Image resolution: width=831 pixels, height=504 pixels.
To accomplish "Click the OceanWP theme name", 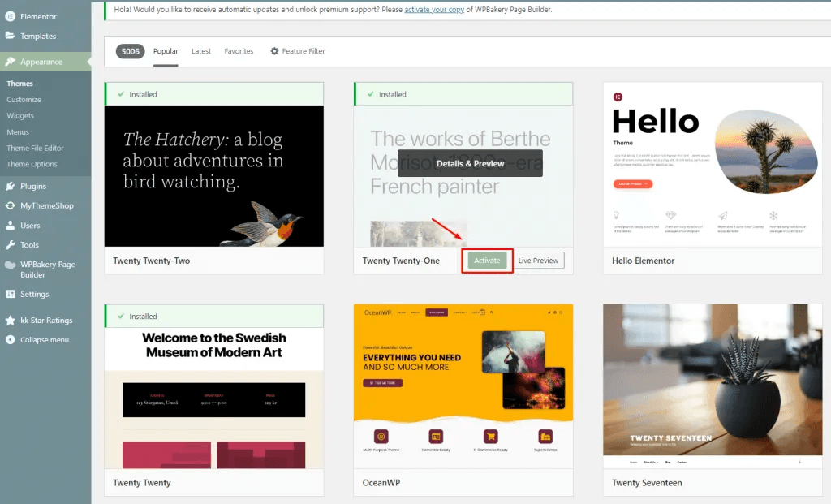I will tap(381, 483).
